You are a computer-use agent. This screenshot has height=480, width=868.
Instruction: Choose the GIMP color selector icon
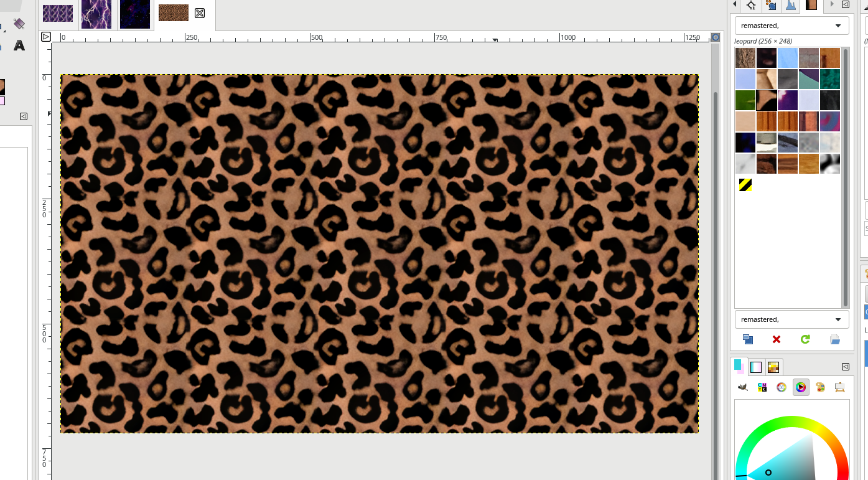[x=743, y=388]
